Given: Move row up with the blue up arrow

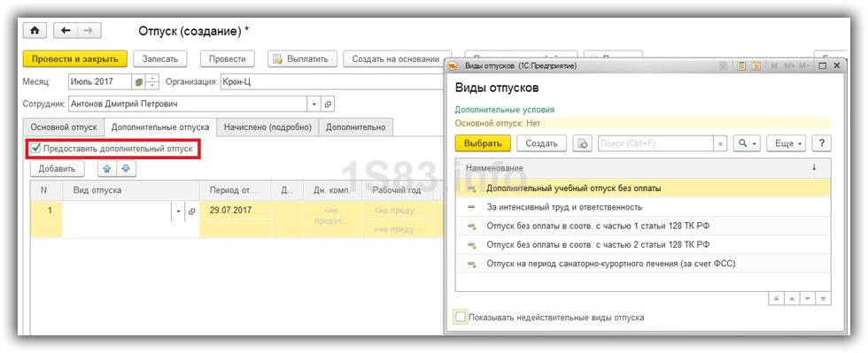Looking at the screenshot, I should (x=107, y=169).
